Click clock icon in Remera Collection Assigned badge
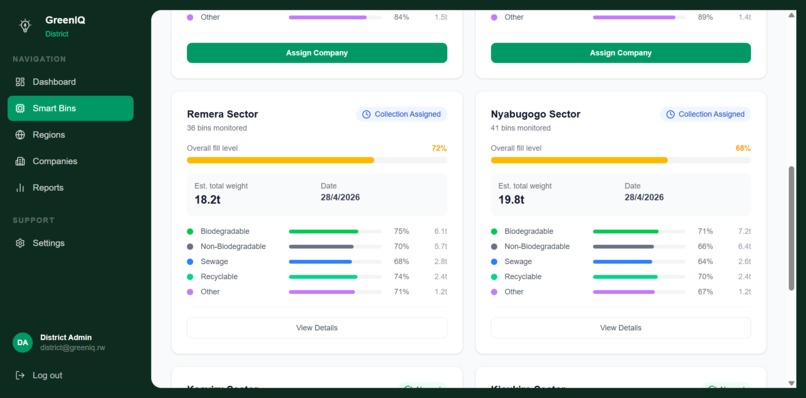 (x=366, y=114)
